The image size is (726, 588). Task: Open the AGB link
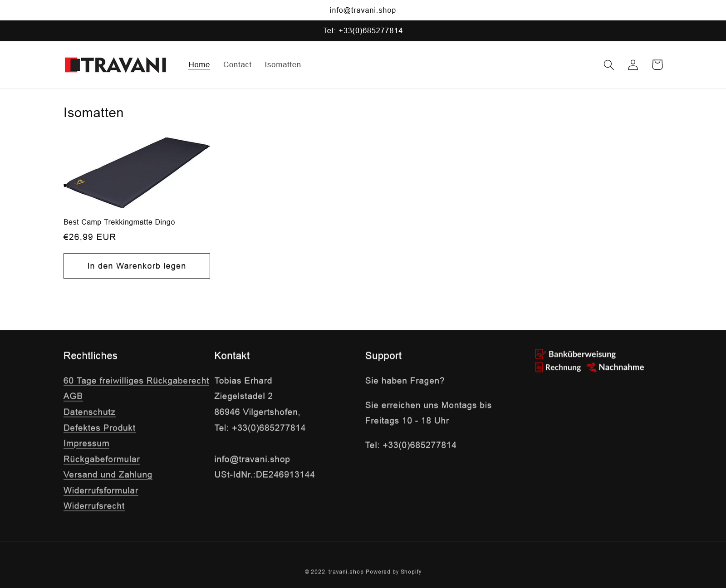[73, 396]
